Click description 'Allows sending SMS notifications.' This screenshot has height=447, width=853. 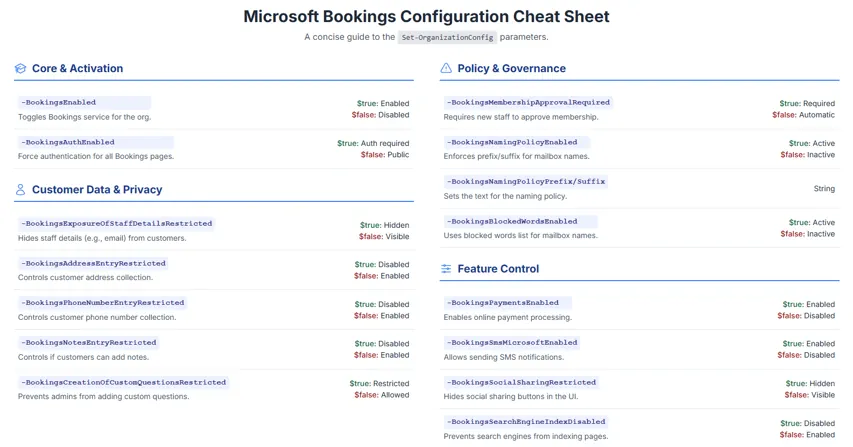coord(504,357)
